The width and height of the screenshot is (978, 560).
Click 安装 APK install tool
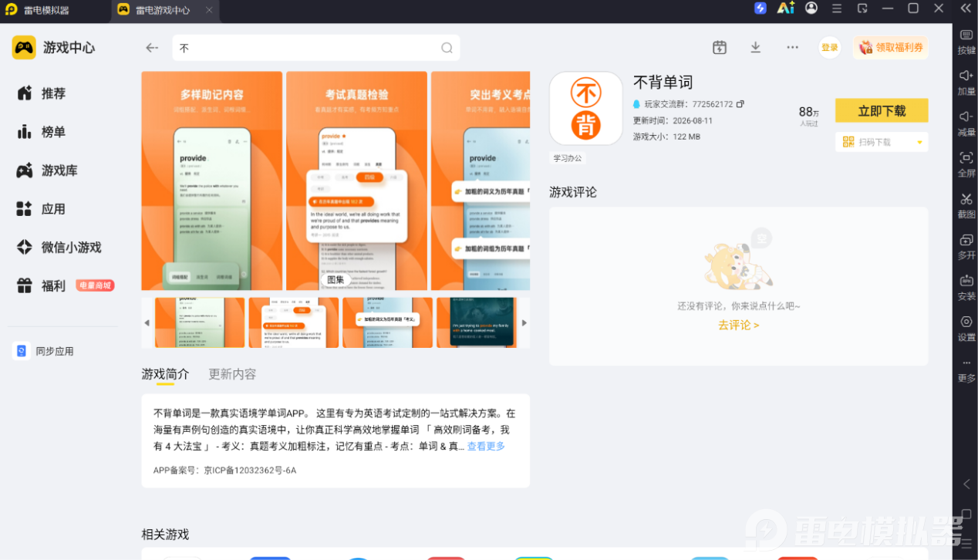(966, 288)
